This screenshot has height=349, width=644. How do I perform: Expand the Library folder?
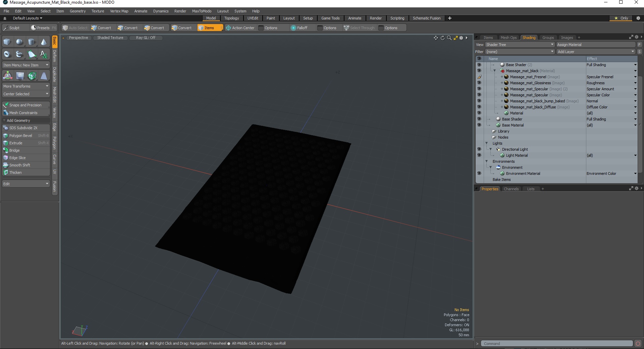494,131
